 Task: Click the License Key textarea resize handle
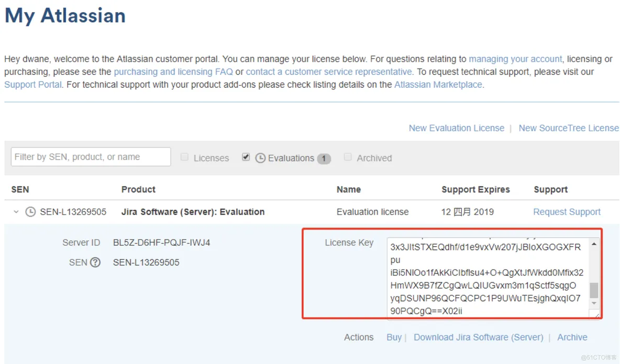tap(596, 314)
